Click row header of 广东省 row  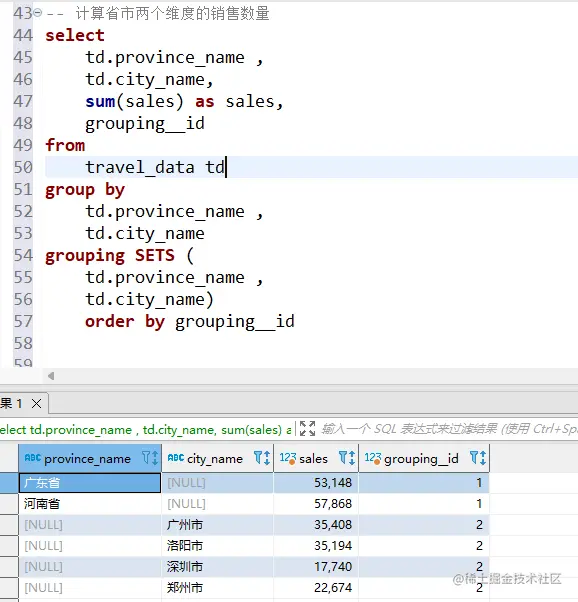[x=9, y=483]
